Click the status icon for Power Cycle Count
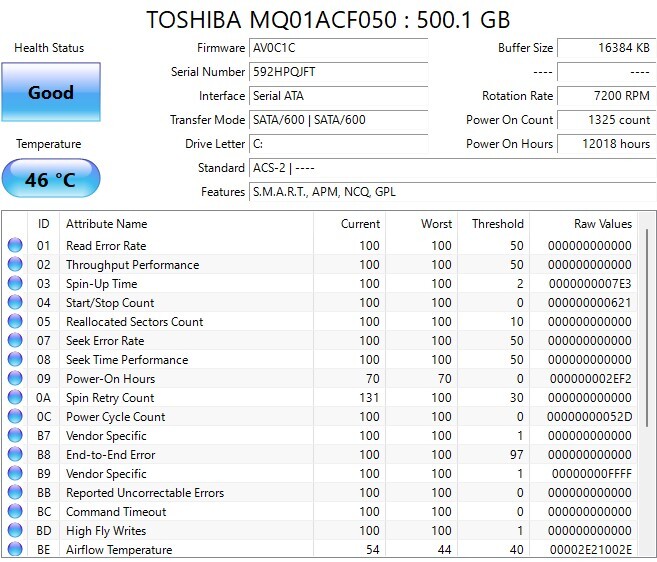 (x=15, y=416)
